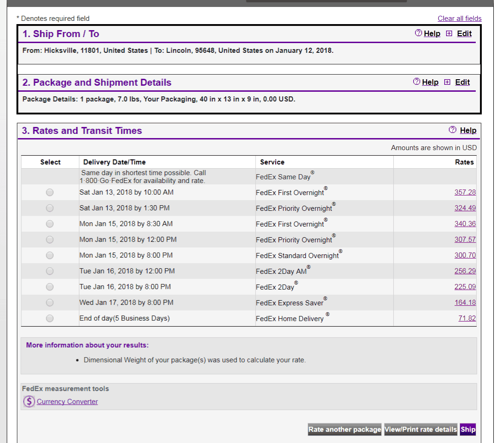The width and height of the screenshot is (504, 443).
Task: Open the 225.09 rate link
Action: coord(465,287)
